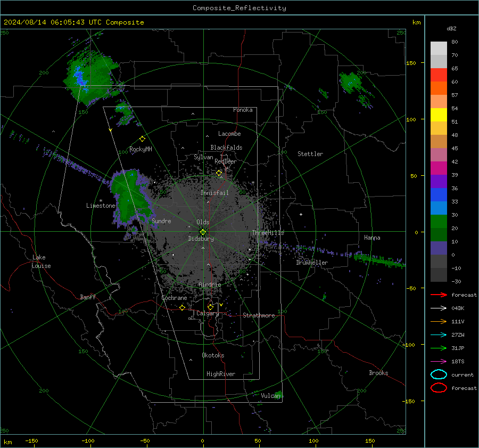Click the Strathmore city label
Image resolution: width=479 pixels, height=448 pixels.
(x=259, y=315)
